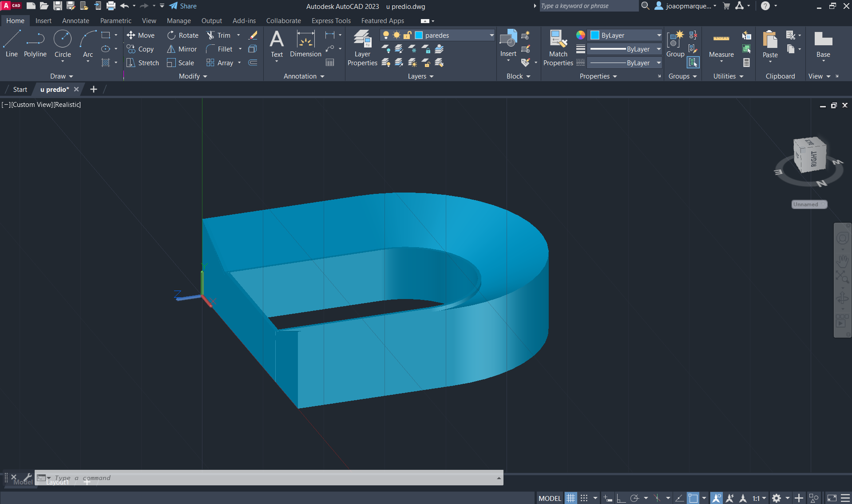
Task: Click the paredes layer color swatch
Action: 419,35
